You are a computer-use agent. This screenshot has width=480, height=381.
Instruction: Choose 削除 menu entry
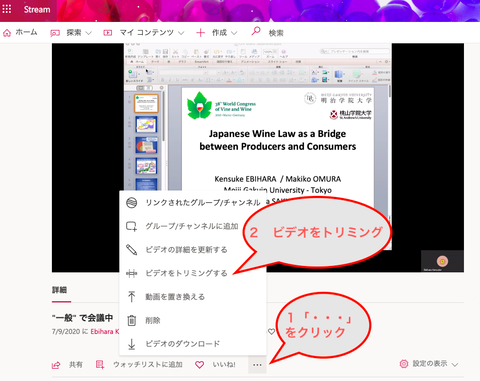click(193, 320)
